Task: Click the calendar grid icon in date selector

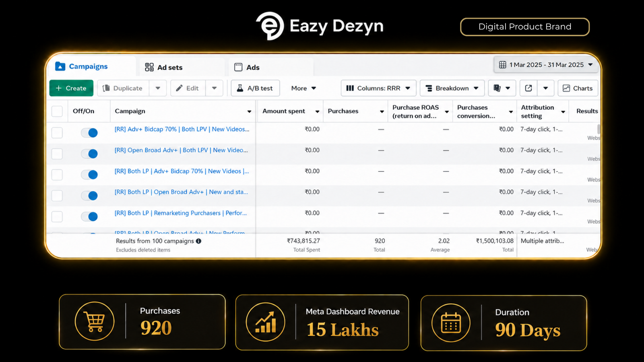Action: coord(502,65)
